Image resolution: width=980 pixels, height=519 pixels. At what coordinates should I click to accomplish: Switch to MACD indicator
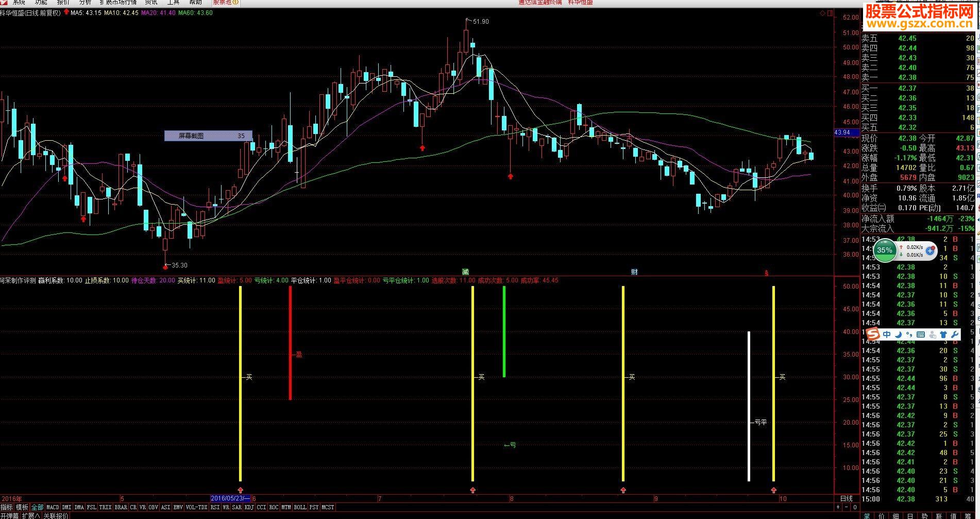53,507
